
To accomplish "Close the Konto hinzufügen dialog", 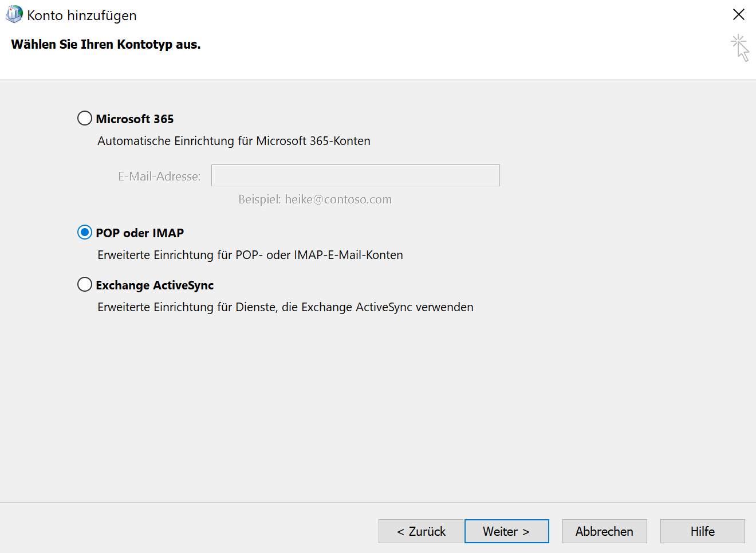I will (x=739, y=14).
